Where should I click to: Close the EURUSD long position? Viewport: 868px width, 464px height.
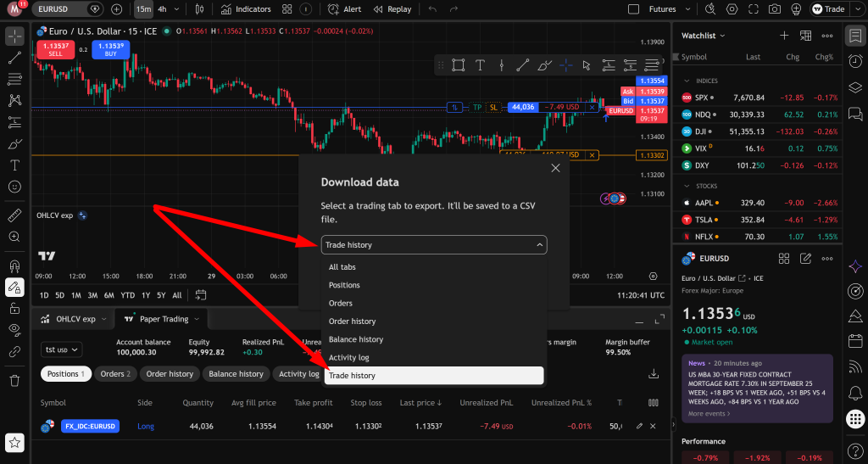[x=653, y=426]
